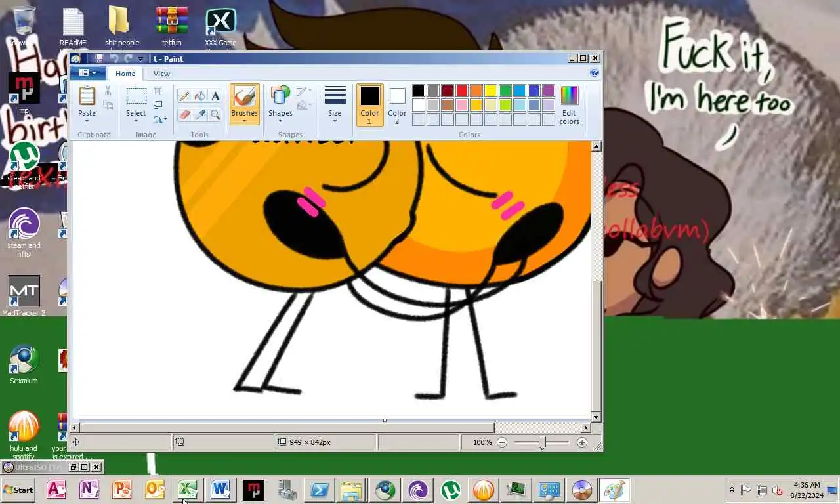This screenshot has height=504, width=840.
Task: Select the Eraser tool
Action: (x=184, y=115)
